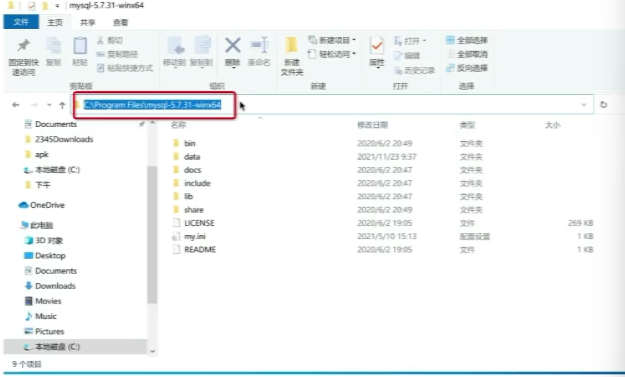Select the docs folder row

click(383, 170)
